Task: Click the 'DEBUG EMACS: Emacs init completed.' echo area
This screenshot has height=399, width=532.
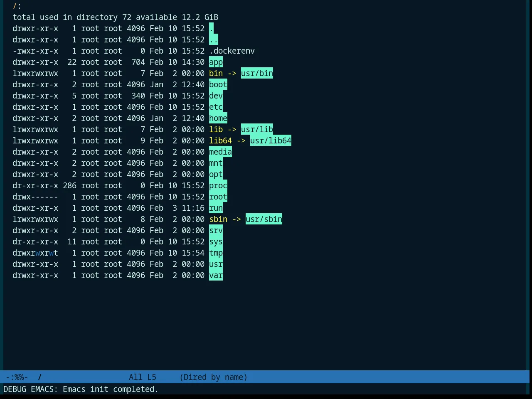Action: [x=81, y=389]
